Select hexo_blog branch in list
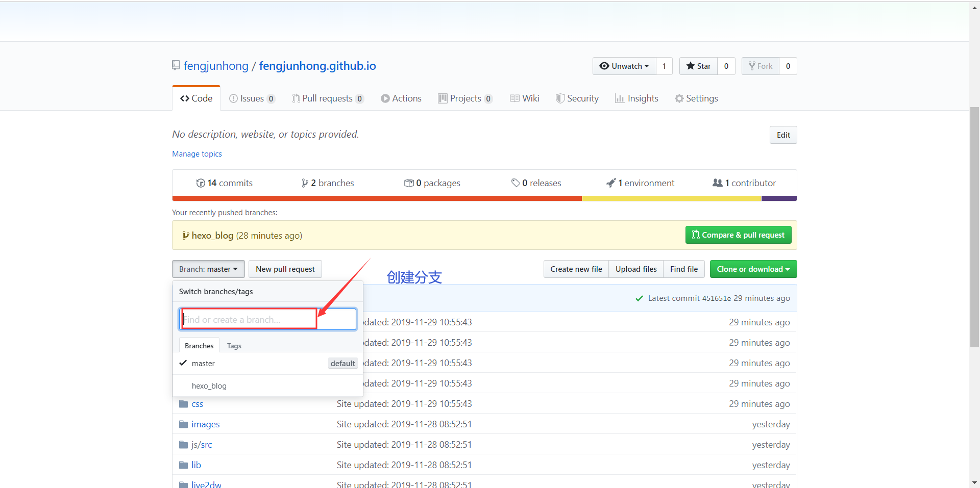Image resolution: width=980 pixels, height=488 pixels. pos(267,386)
